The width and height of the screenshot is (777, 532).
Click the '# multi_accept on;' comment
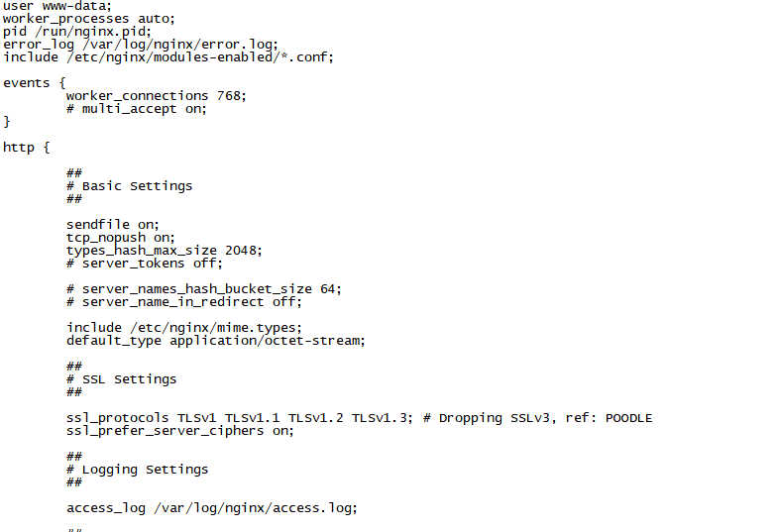coord(136,109)
